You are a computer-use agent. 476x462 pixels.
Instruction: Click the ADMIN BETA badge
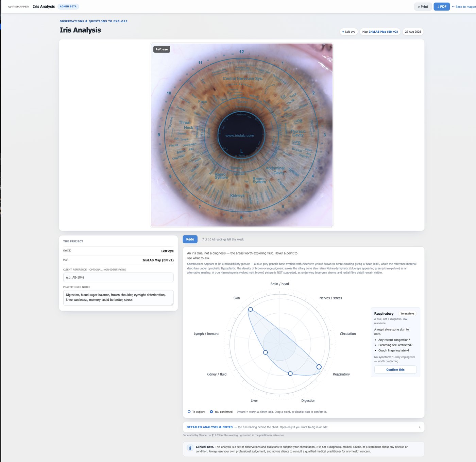(x=68, y=6)
